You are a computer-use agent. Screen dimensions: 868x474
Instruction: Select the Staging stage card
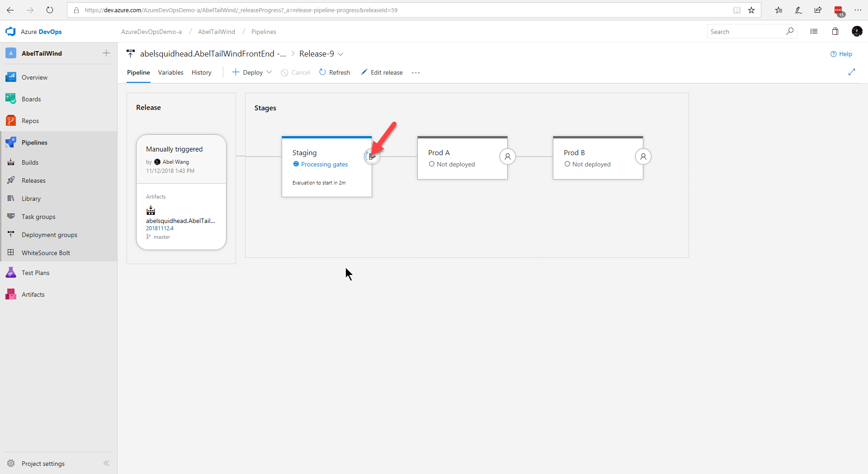point(326,166)
